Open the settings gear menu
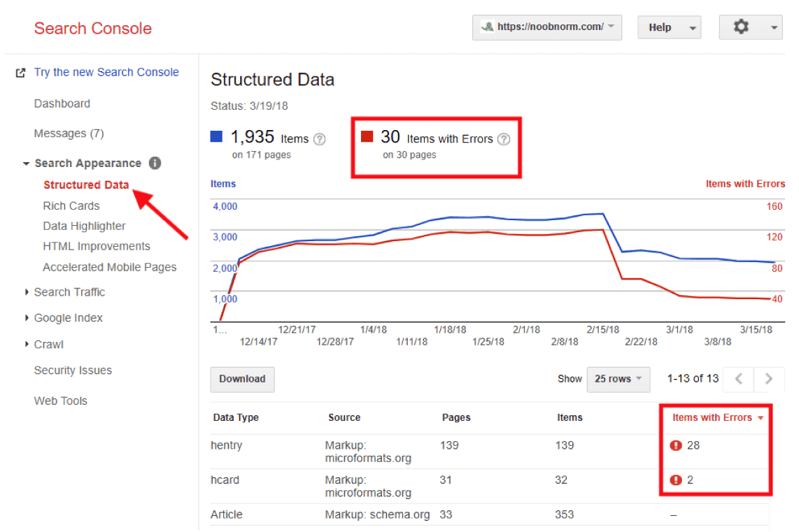Image resolution: width=799 pixels, height=532 pixels. [750, 27]
